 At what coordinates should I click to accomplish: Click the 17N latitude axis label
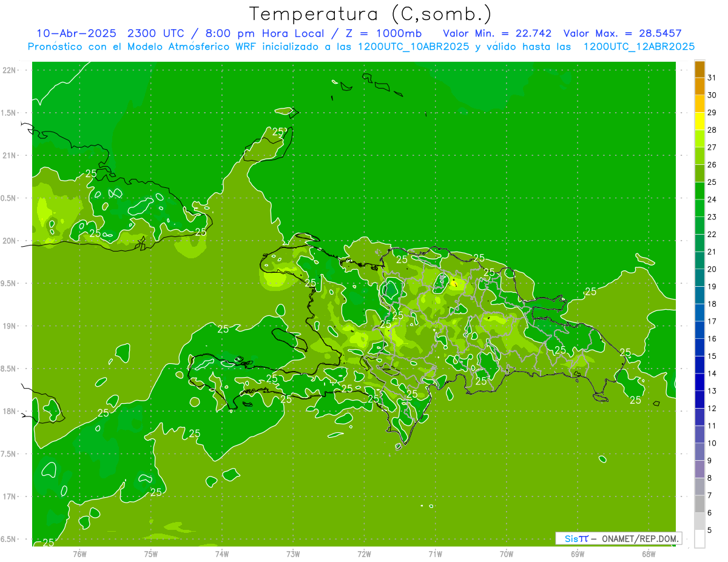tap(10, 497)
